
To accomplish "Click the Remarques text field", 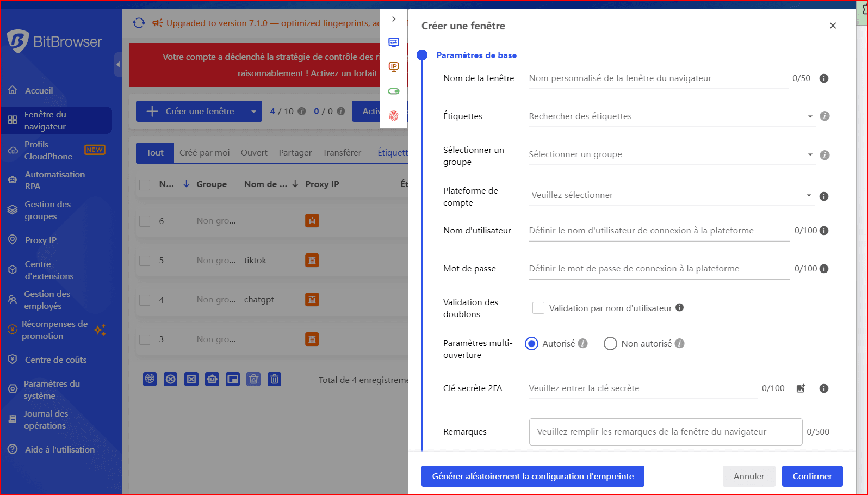I will [x=665, y=432].
